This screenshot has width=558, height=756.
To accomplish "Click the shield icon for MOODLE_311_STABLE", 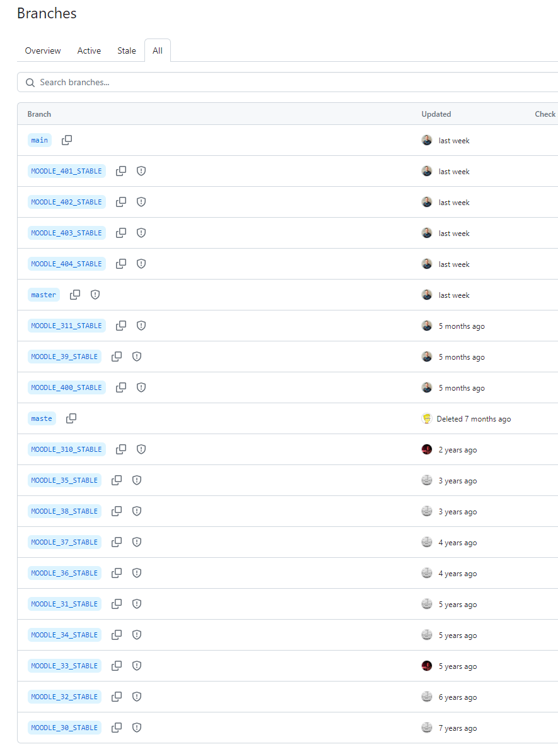I will click(141, 326).
